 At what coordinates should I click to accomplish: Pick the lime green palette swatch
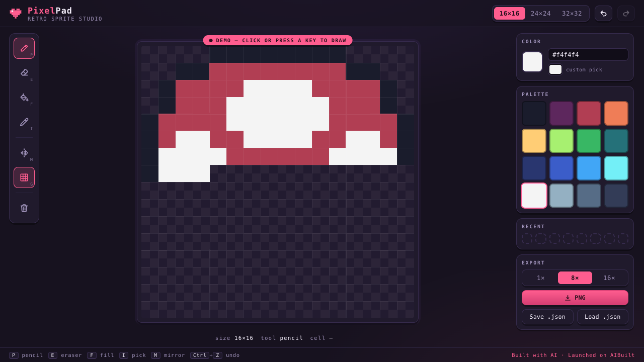point(561,141)
